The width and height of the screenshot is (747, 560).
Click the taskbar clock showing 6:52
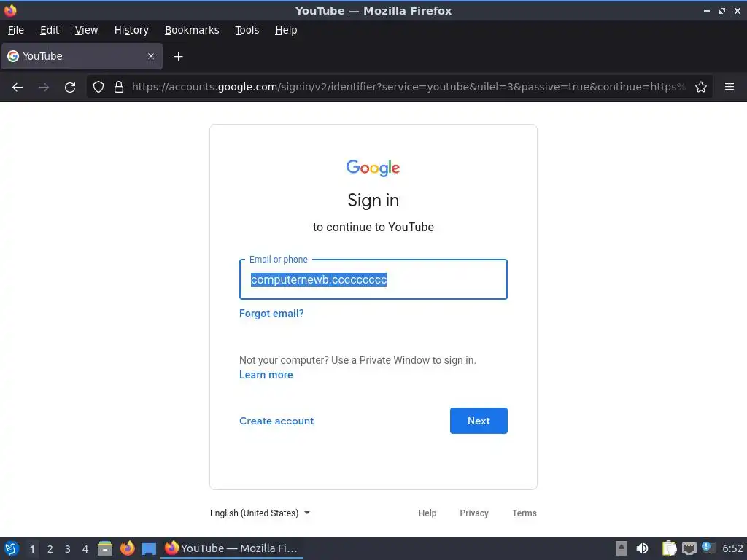click(x=732, y=548)
